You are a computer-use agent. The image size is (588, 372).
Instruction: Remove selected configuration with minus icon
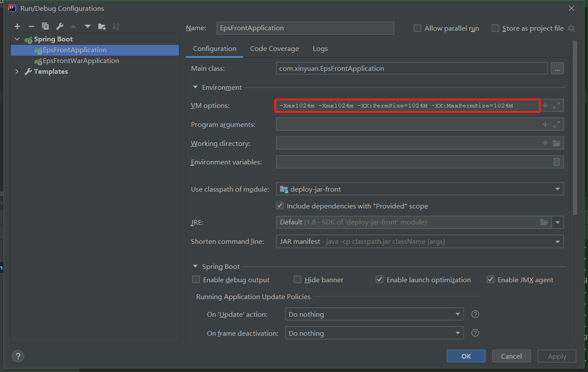[31, 27]
